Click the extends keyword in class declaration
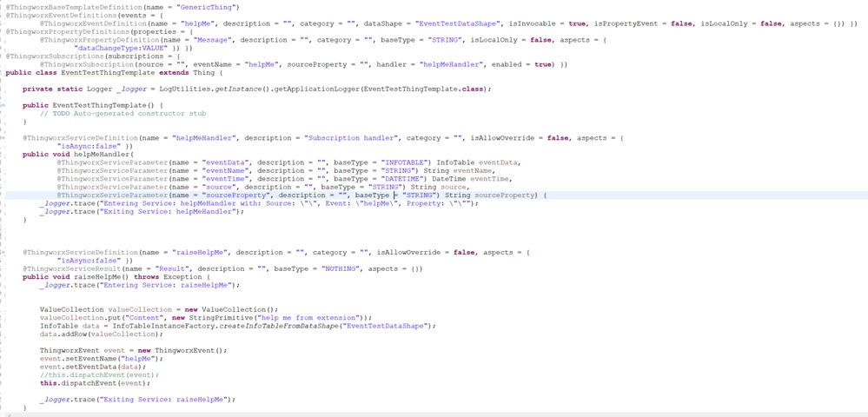 click(174, 73)
